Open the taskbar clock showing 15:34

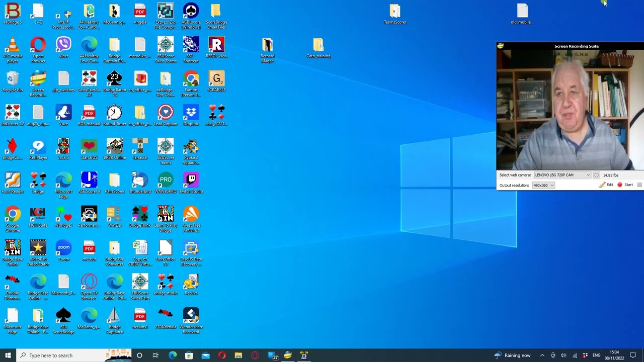point(615,355)
